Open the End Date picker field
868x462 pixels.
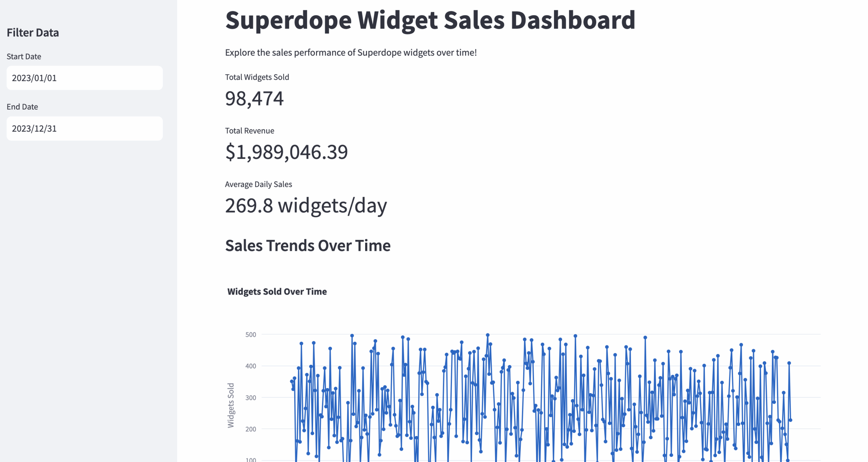[84, 128]
